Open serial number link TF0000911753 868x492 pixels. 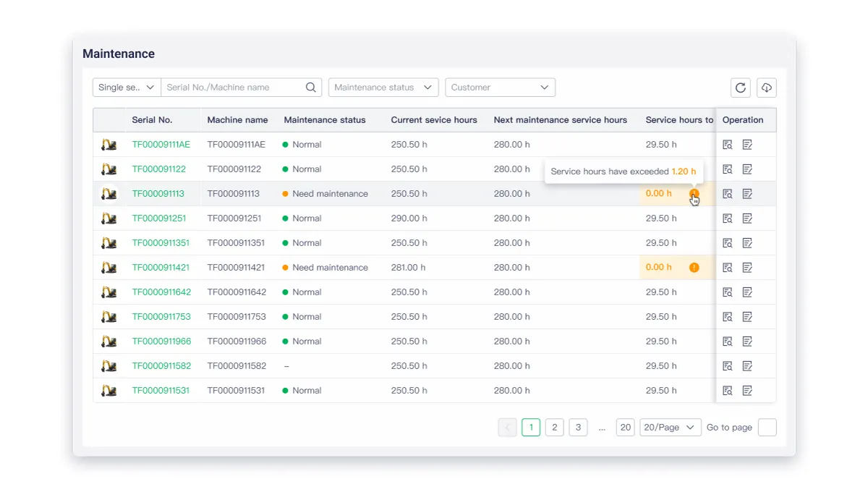[x=161, y=317]
